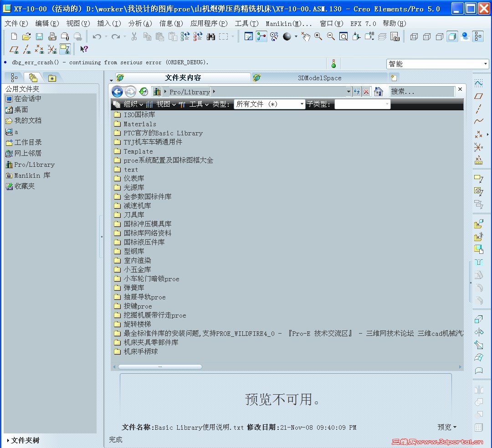The width and height of the screenshot is (492, 448).
Task: Expand the appearance gallery dropdown arrow
Action: click(x=296, y=36)
